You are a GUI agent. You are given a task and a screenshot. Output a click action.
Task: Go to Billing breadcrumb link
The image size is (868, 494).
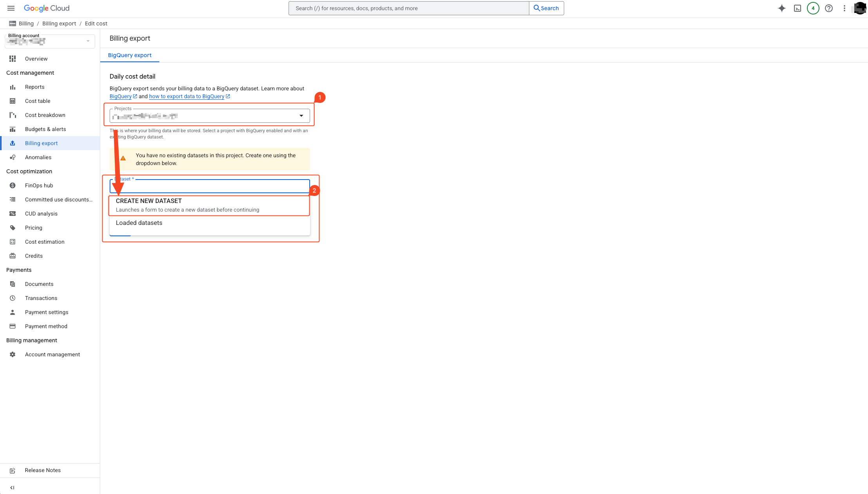point(26,23)
